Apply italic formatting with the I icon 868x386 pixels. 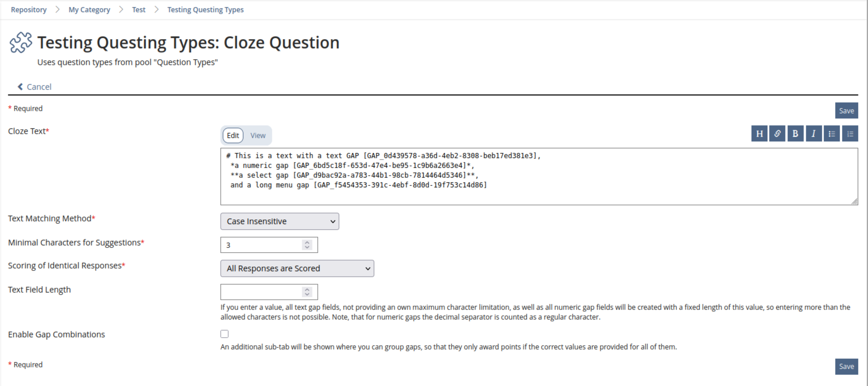(814, 134)
